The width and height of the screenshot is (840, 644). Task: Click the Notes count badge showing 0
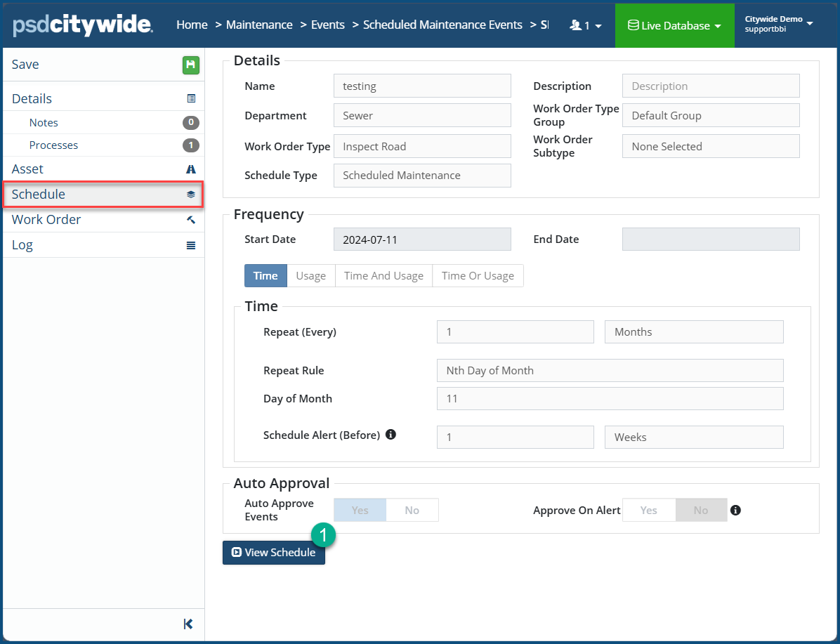click(x=191, y=123)
